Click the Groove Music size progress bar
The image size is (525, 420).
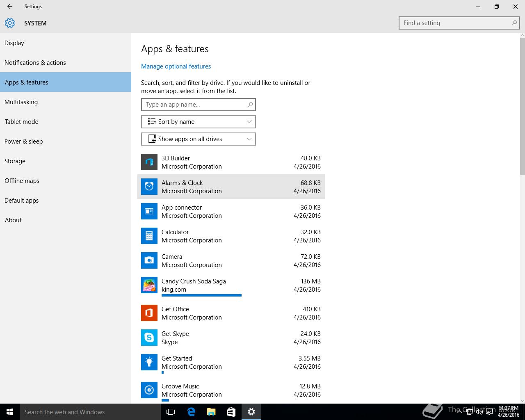[165, 400]
